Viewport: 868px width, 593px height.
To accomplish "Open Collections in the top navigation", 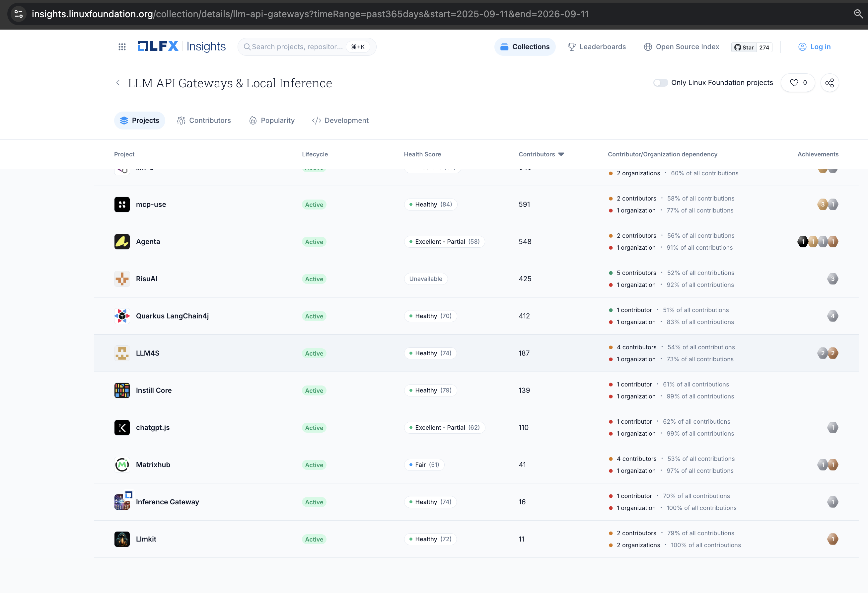I will (525, 47).
